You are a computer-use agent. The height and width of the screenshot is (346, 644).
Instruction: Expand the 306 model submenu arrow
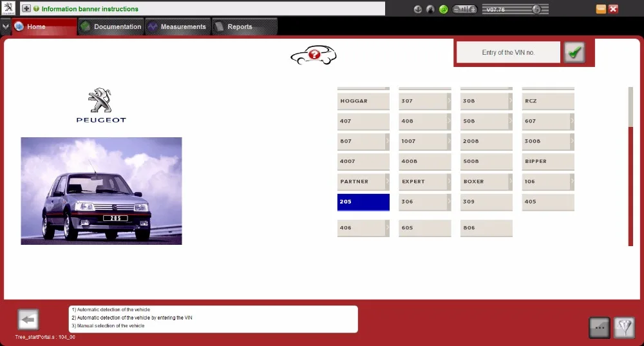(x=449, y=202)
